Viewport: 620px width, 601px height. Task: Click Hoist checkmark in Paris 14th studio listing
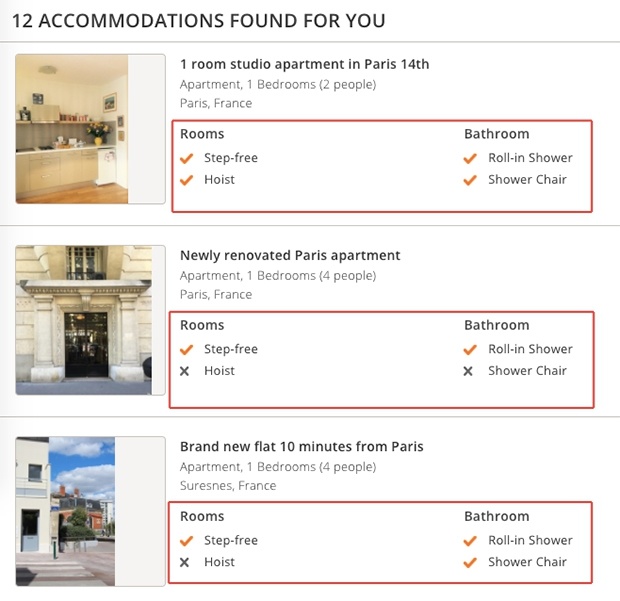pos(186,180)
